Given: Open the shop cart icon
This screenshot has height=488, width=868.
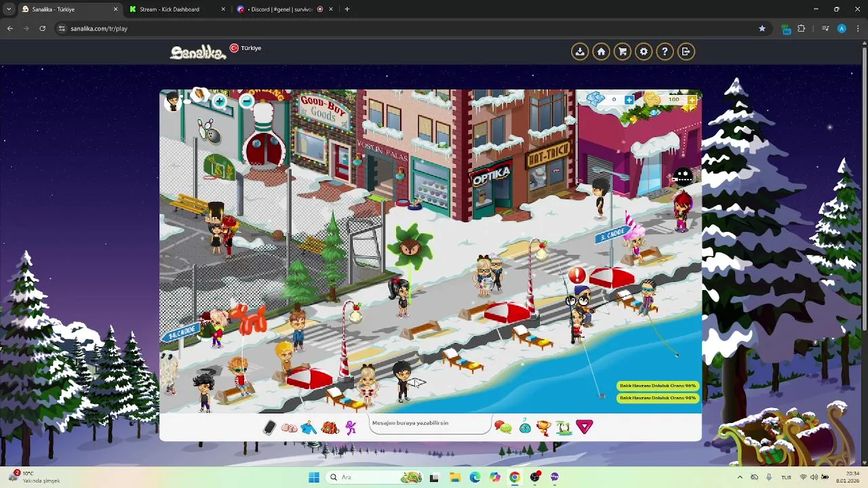Looking at the screenshot, I should (623, 52).
